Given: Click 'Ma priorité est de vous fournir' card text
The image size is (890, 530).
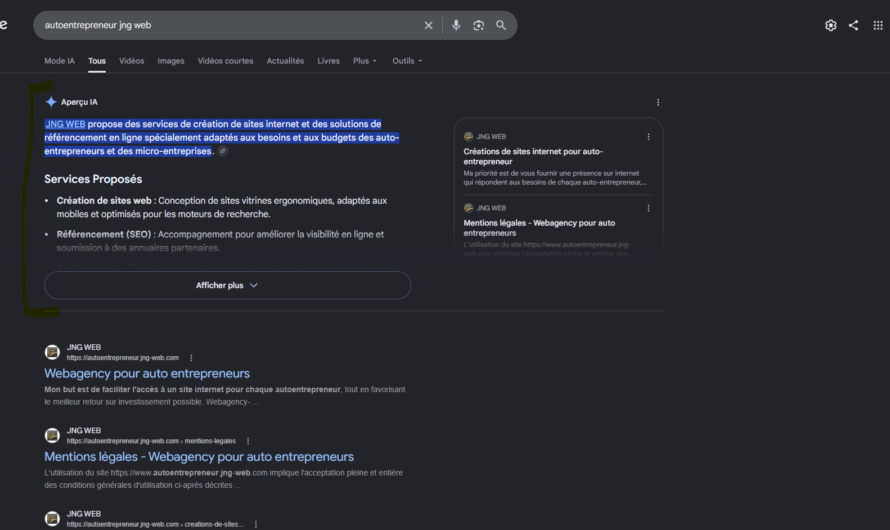Looking at the screenshot, I should pyautogui.click(x=555, y=178).
